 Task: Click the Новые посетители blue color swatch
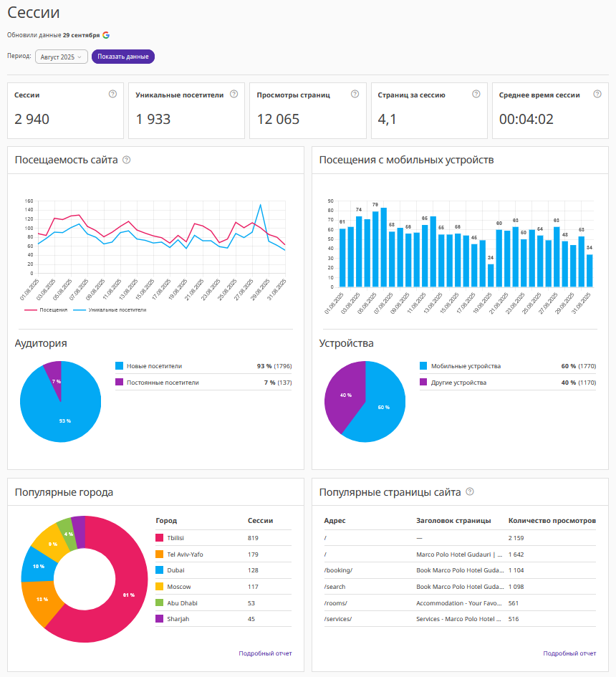(x=119, y=366)
